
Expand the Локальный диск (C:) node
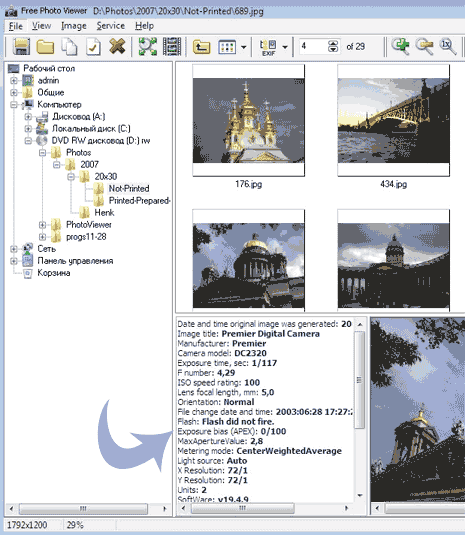click(x=28, y=129)
